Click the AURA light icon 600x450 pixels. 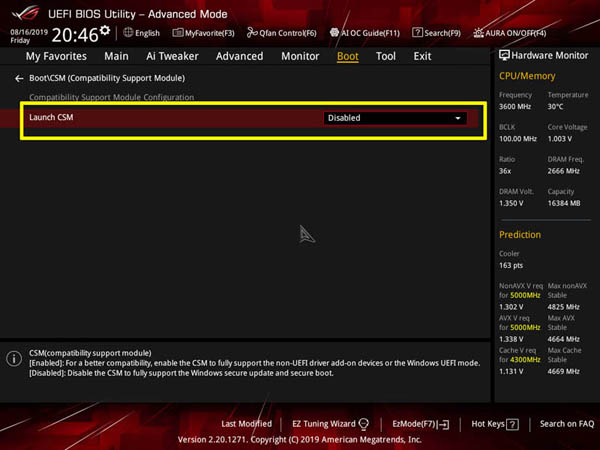click(x=478, y=33)
